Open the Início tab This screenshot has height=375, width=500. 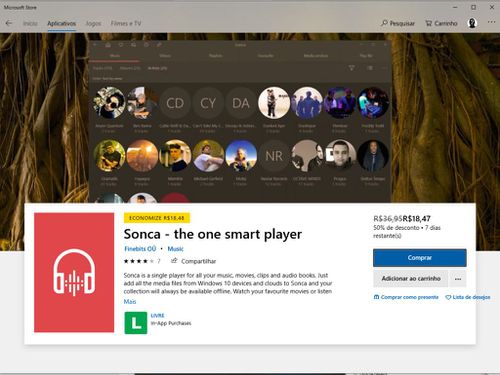[x=30, y=23]
